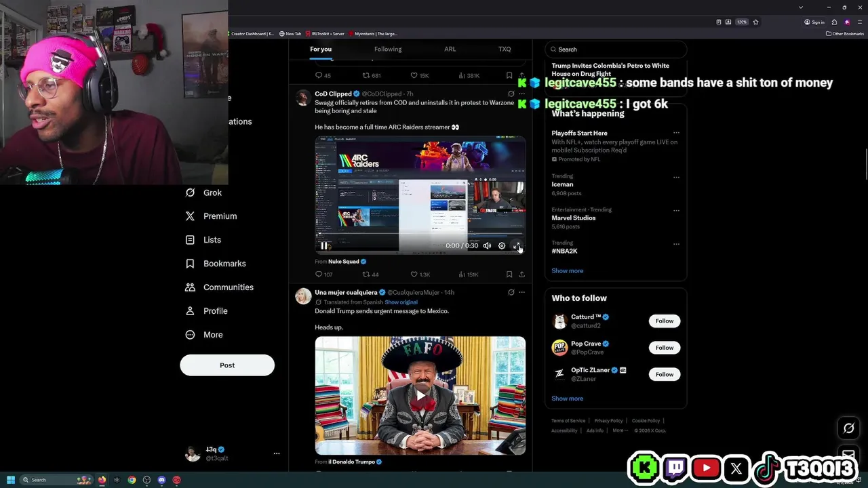
Task: Open the Other Bookmarks folder
Action: [x=845, y=34]
